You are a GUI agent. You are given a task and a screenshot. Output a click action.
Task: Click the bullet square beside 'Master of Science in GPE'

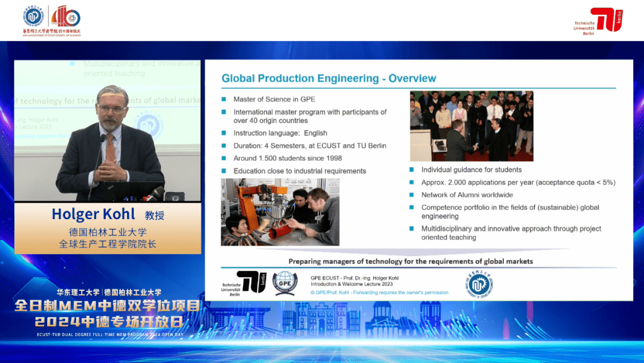coord(224,99)
